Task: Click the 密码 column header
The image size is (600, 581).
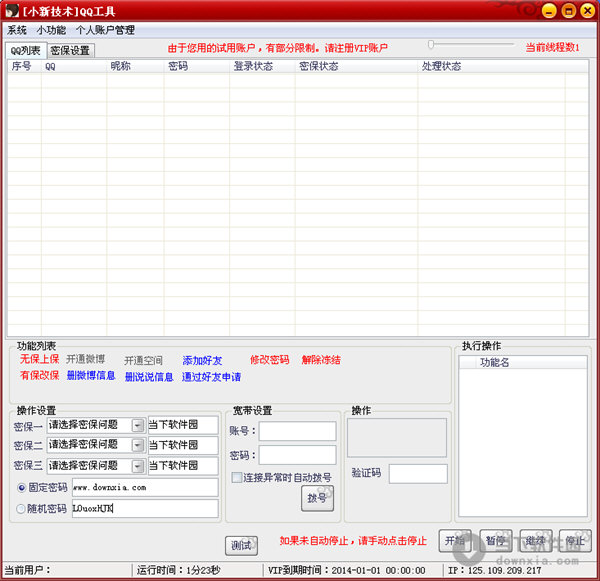Action: point(197,66)
